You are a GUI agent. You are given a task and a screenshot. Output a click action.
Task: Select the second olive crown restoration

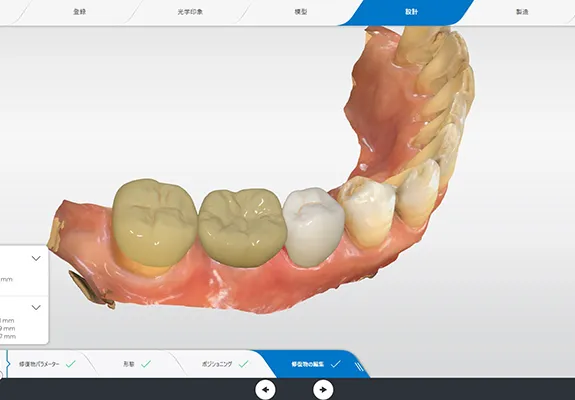coord(242,227)
